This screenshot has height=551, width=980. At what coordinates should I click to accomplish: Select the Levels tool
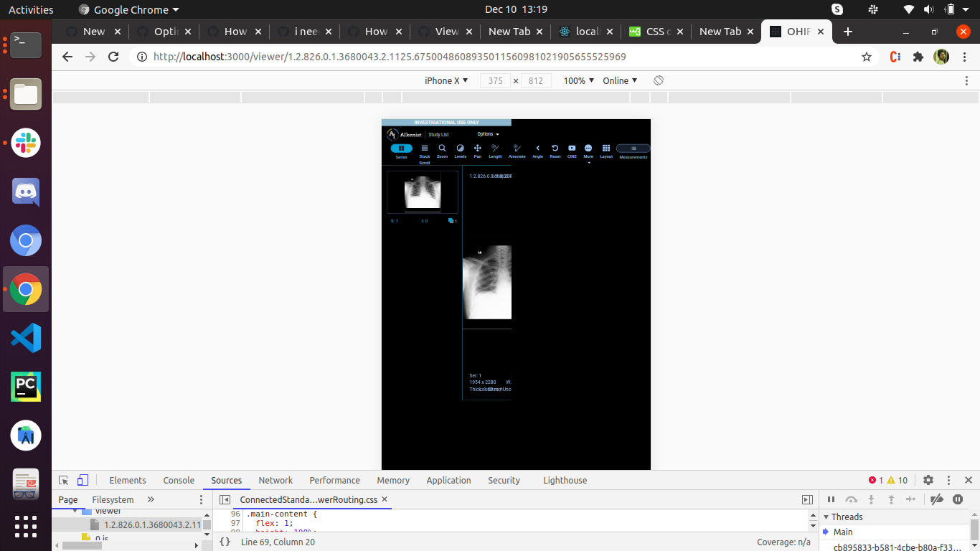[x=461, y=150]
